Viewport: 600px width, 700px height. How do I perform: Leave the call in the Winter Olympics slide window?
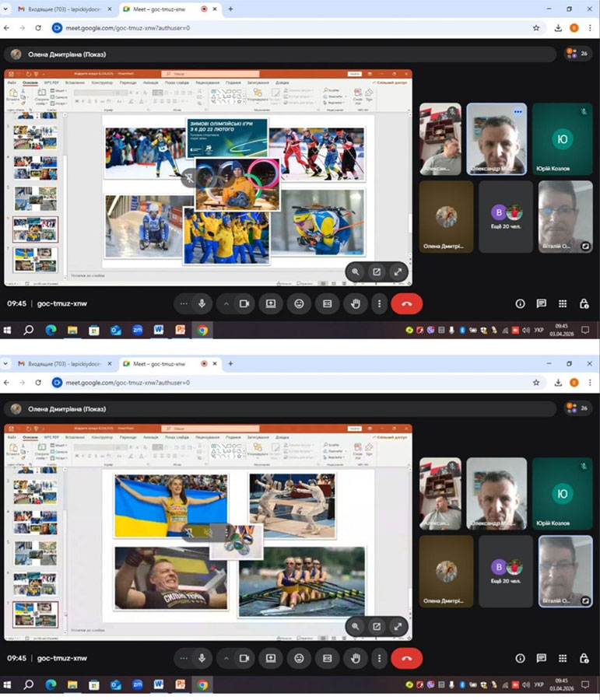(406, 303)
